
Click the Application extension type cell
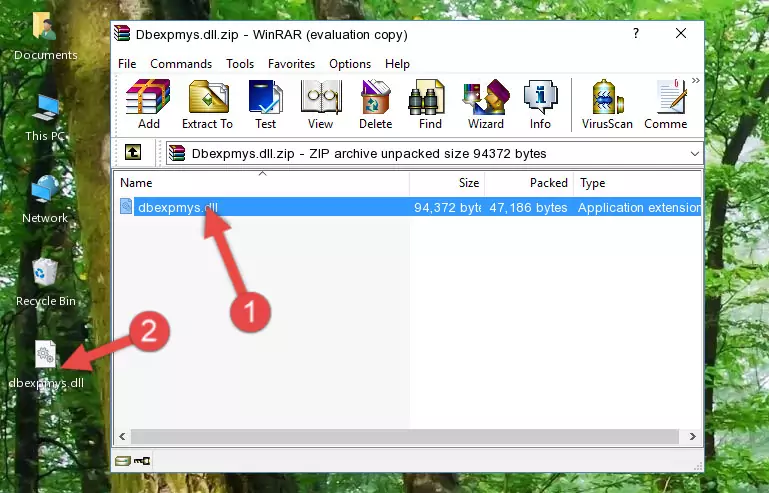640,208
